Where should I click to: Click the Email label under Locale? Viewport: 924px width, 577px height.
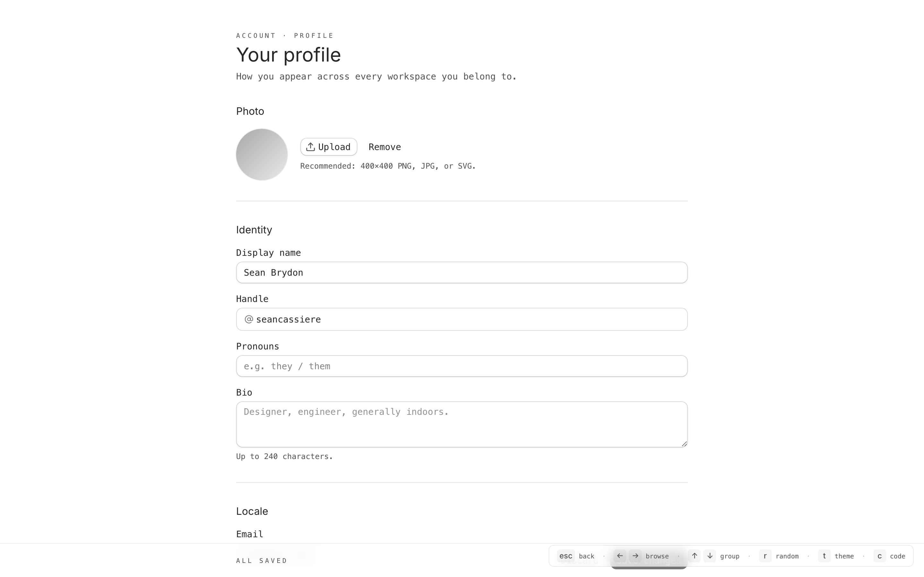tap(249, 534)
